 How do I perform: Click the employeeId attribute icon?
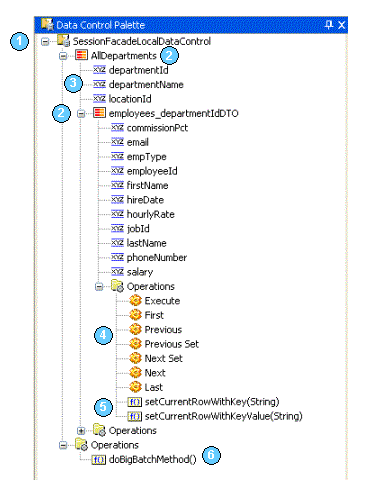(117, 171)
